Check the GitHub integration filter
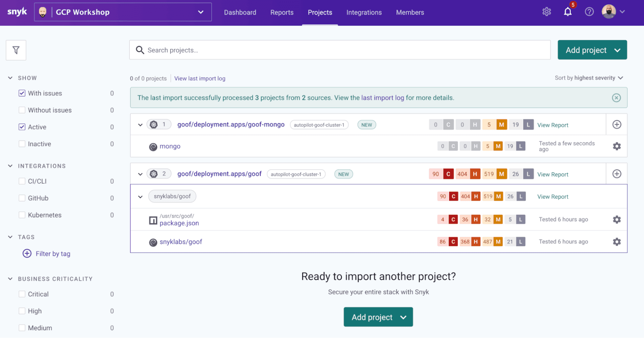This screenshot has height=338, width=644. click(x=22, y=198)
